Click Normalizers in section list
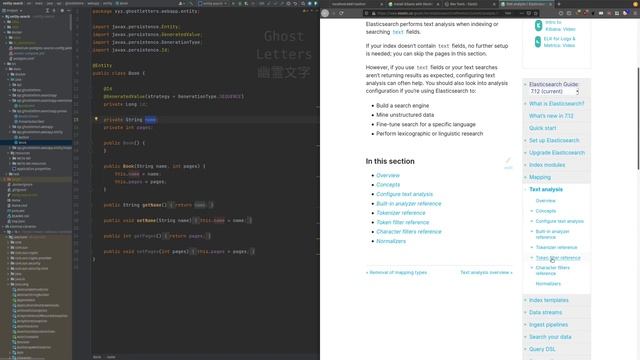This screenshot has width=640, height=360. click(x=391, y=241)
